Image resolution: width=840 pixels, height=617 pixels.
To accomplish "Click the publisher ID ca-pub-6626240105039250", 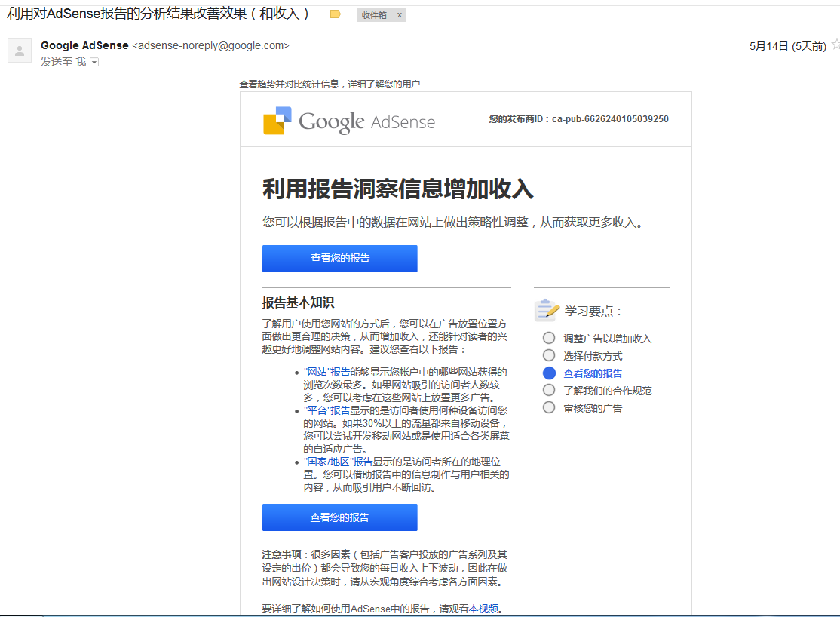I will pyautogui.click(x=610, y=119).
